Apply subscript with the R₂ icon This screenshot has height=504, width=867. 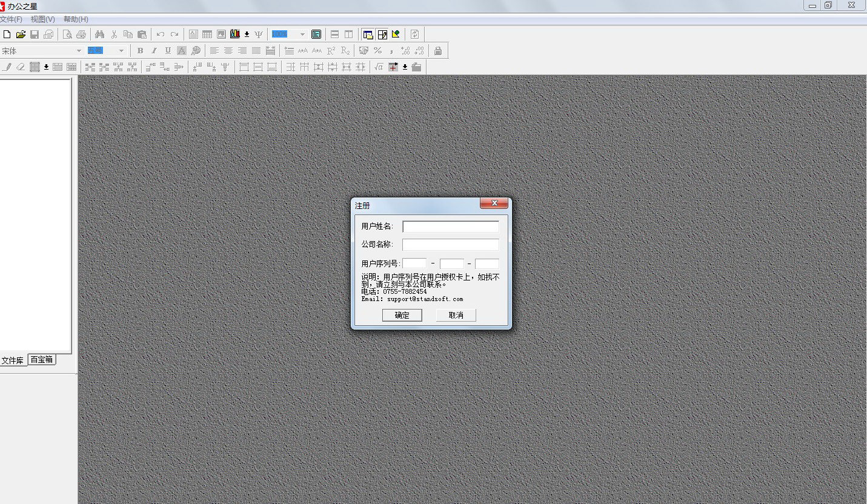tap(345, 50)
